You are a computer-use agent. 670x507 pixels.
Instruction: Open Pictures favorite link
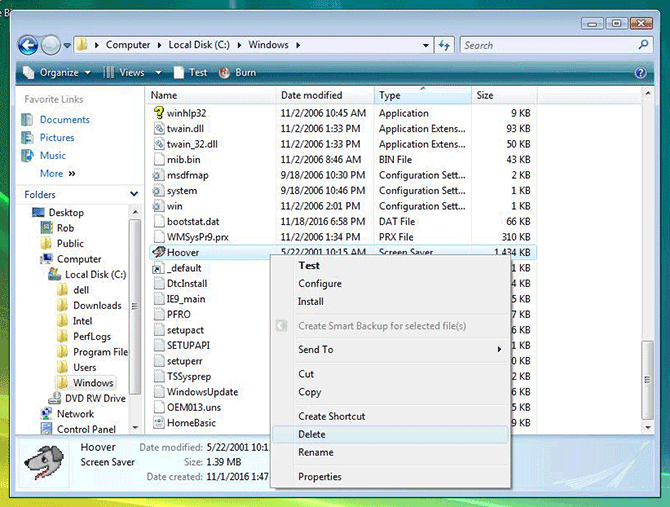click(57, 138)
